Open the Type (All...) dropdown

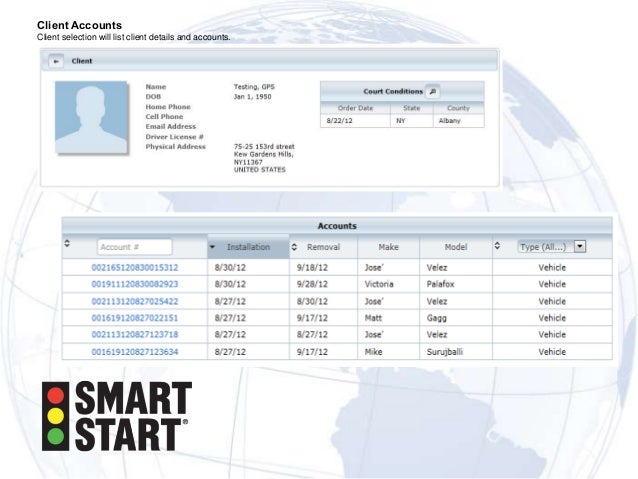[551, 247]
